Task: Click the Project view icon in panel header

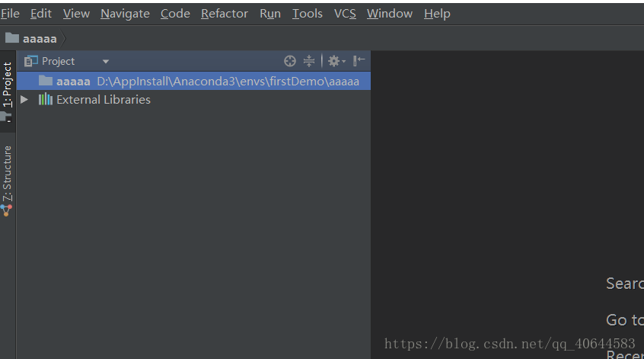Action: pyautogui.click(x=31, y=61)
